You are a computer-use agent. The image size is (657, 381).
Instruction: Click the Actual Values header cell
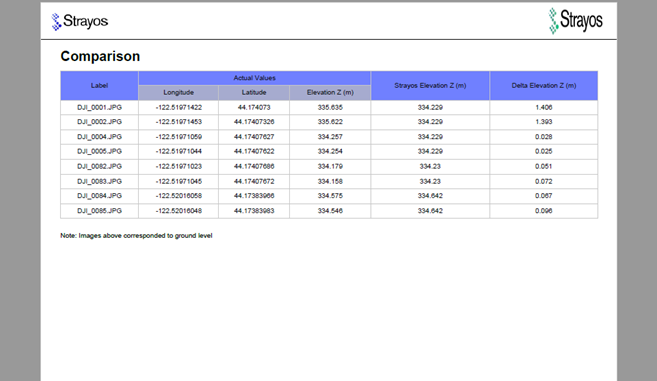(254, 78)
